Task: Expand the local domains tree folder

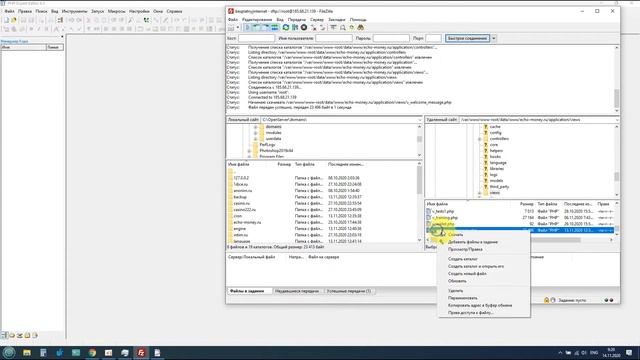Action: tap(256, 127)
